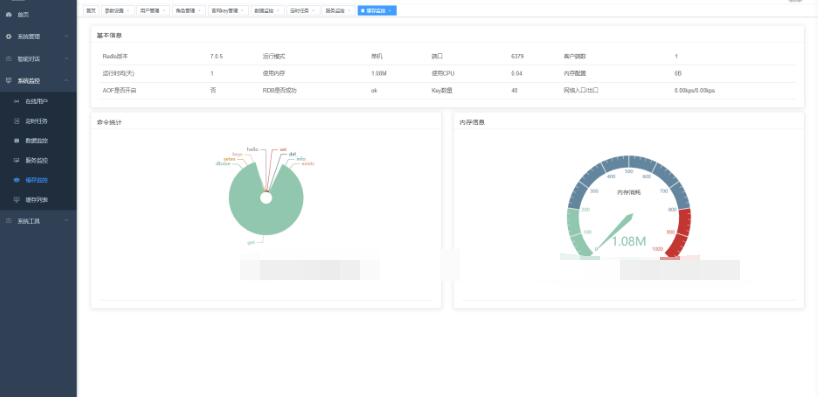
Task: Close the 角色管理 tab with its x
Action: coord(199,11)
